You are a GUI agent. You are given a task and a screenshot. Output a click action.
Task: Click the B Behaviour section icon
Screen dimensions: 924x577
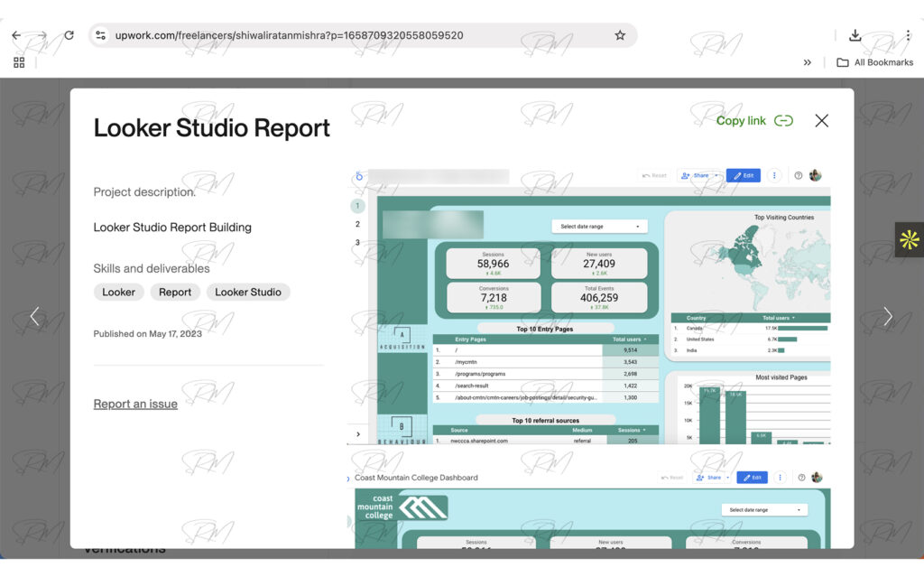(x=402, y=430)
